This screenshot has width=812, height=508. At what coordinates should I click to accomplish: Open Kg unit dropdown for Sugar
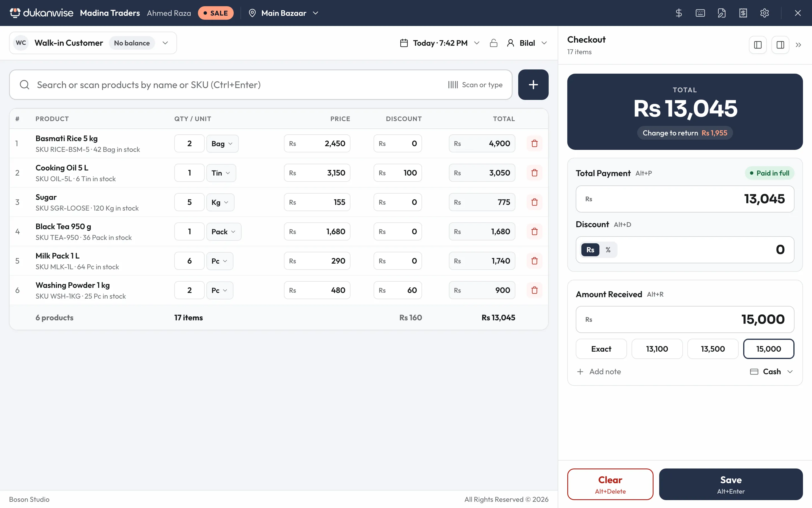point(220,202)
